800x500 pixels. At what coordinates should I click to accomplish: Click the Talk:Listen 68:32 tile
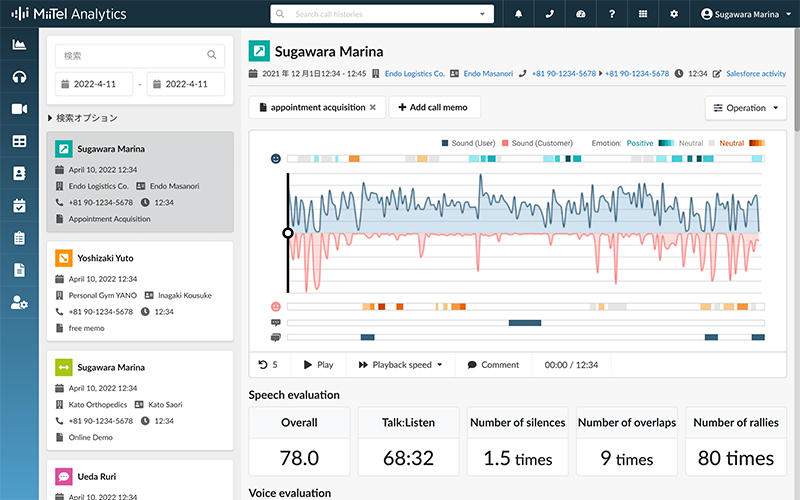(x=408, y=441)
